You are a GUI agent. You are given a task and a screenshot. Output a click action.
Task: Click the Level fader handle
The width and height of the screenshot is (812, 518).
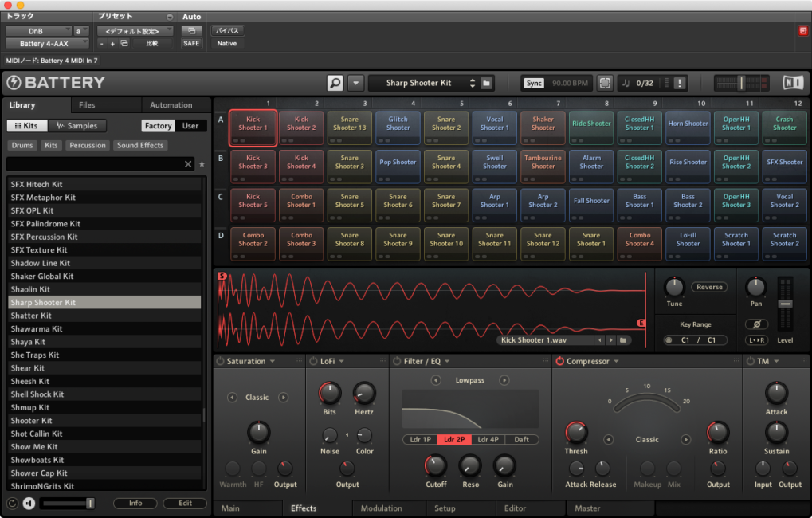coord(785,304)
